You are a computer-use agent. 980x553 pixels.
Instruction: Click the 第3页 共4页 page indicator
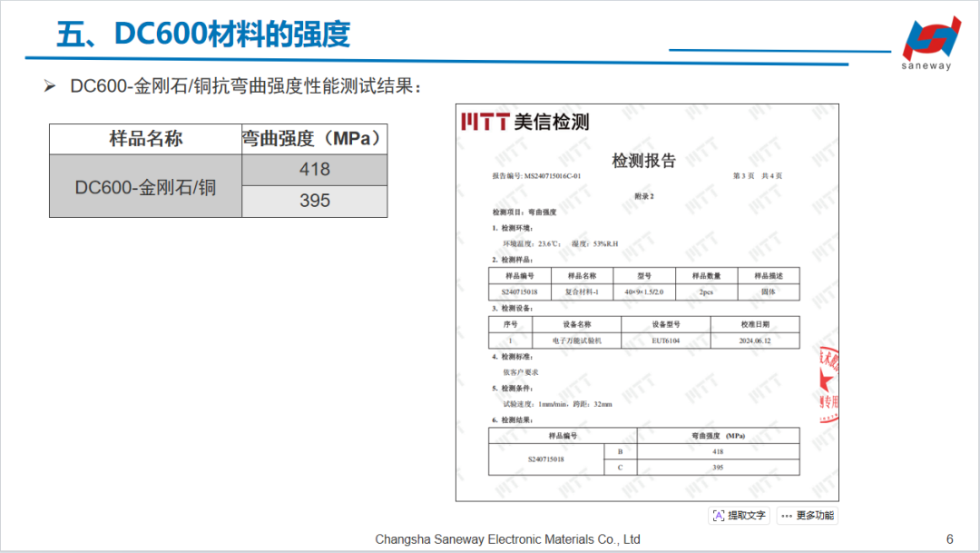pyautogui.click(x=758, y=176)
